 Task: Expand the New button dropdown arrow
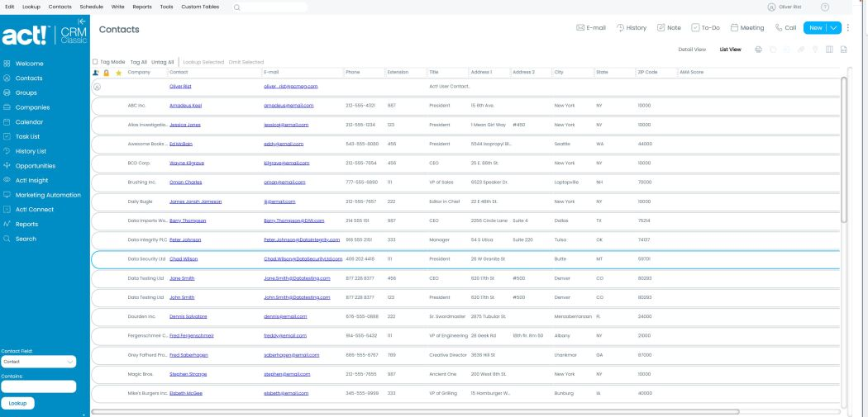[834, 27]
